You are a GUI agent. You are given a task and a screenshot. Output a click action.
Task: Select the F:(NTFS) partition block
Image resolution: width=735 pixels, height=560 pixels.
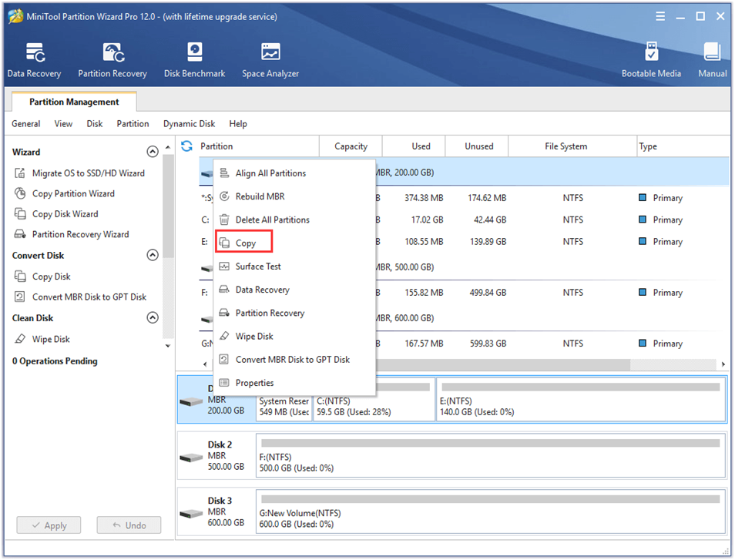click(x=491, y=456)
